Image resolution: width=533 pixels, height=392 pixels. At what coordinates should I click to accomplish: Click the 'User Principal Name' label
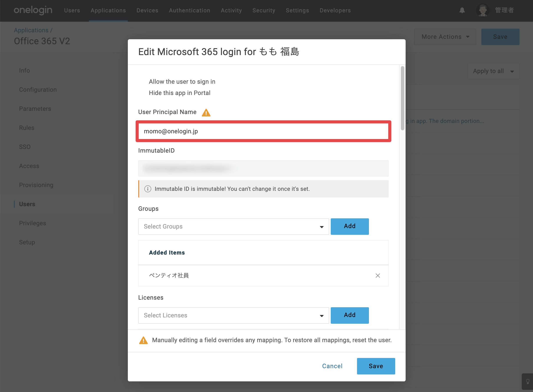pos(167,112)
